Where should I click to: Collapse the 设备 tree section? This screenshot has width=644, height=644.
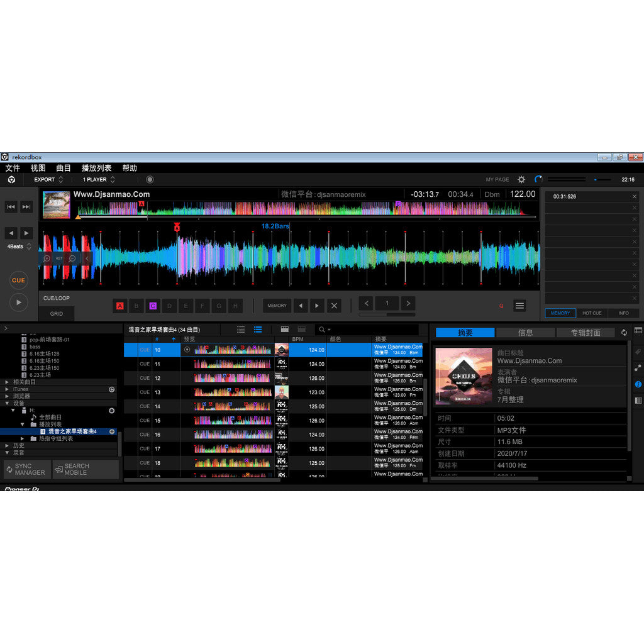(7, 403)
